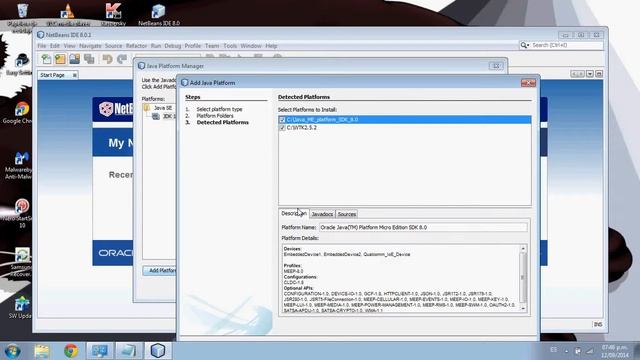This screenshot has width=640, height=360.
Task: Open editor document list dropdown arrow
Action: click(590, 74)
